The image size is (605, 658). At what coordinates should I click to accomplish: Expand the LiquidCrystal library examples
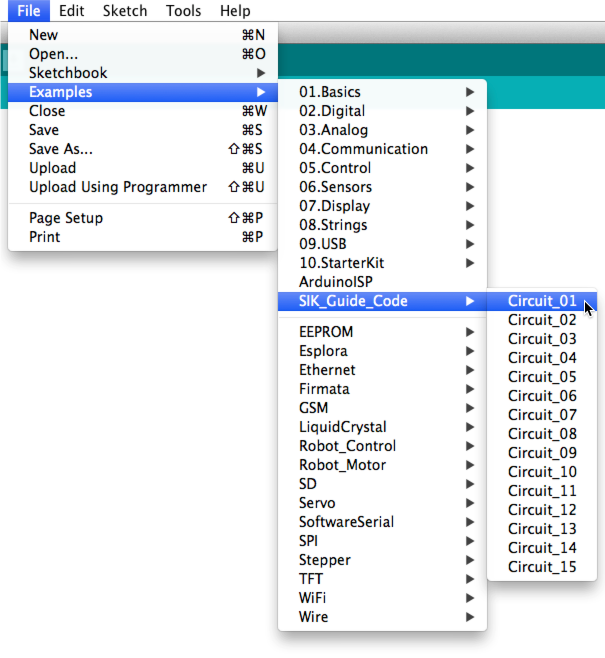[x=382, y=427]
